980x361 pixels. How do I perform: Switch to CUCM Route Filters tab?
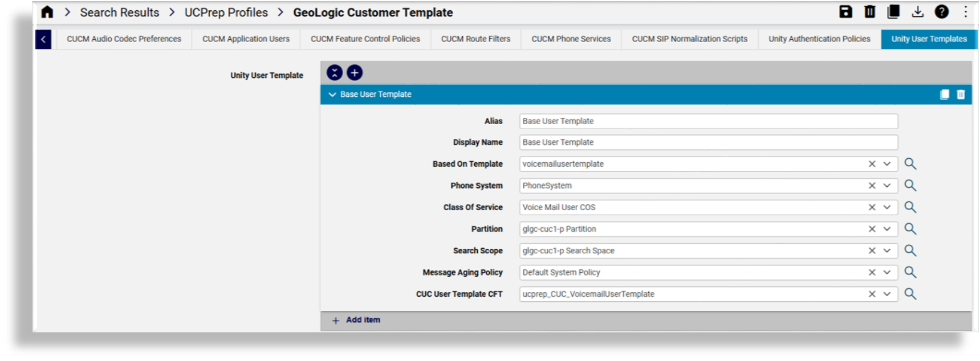coord(475,39)
